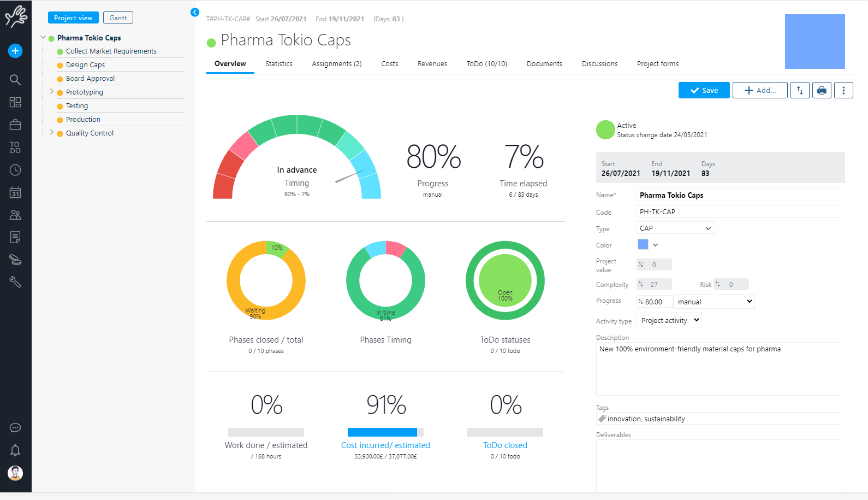
Task: Switch to the Statistics tab
Action: tap(279, 64)
